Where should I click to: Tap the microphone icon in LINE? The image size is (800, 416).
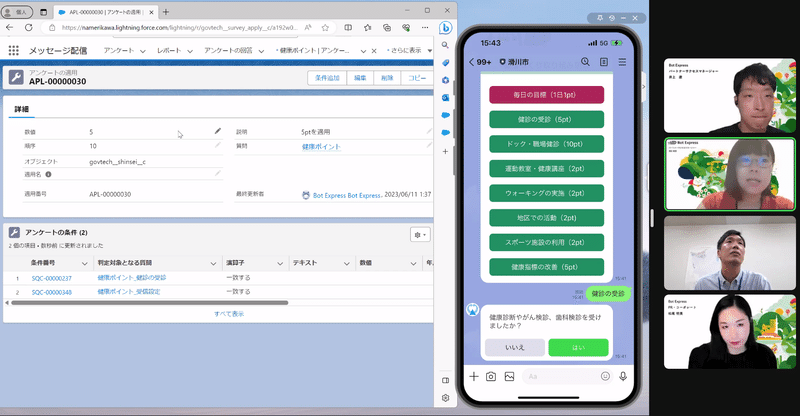coord(623,376)
